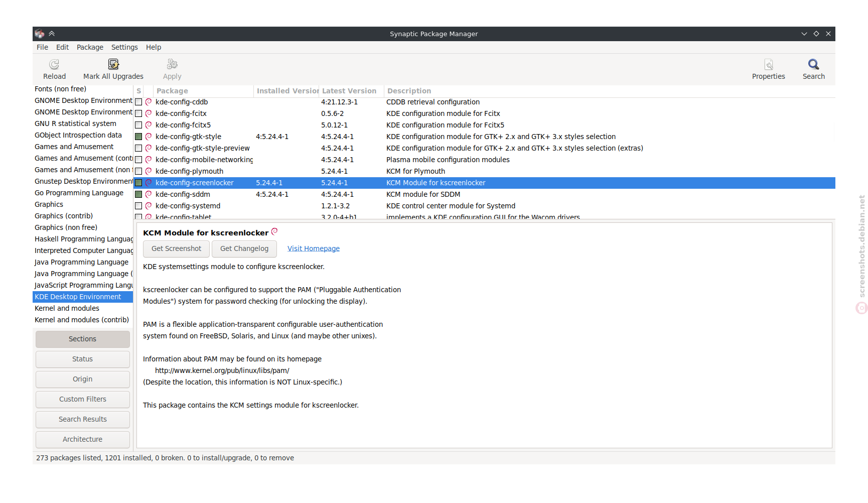This screenshot has height=503, width=868.
Task: Switch to the Origin filter view
Action: click(x=83, y=379)
